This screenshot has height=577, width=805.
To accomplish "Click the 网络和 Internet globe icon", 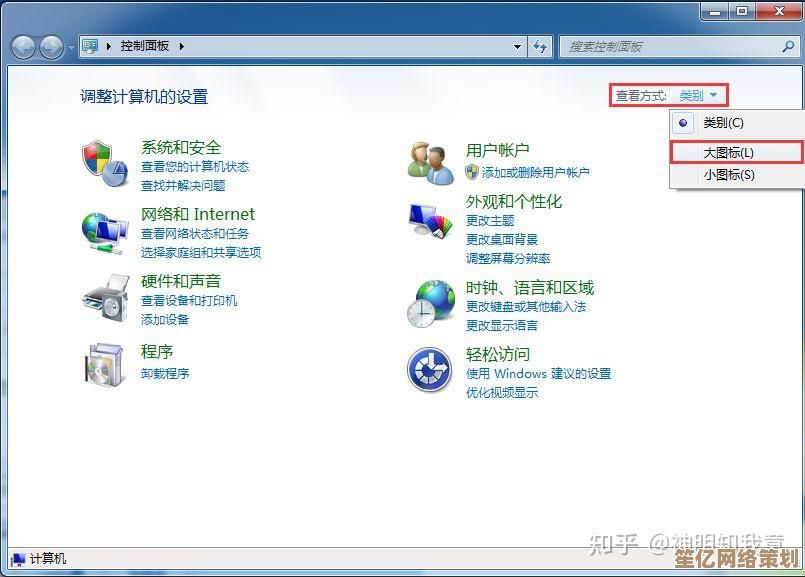I will (105, 231).
